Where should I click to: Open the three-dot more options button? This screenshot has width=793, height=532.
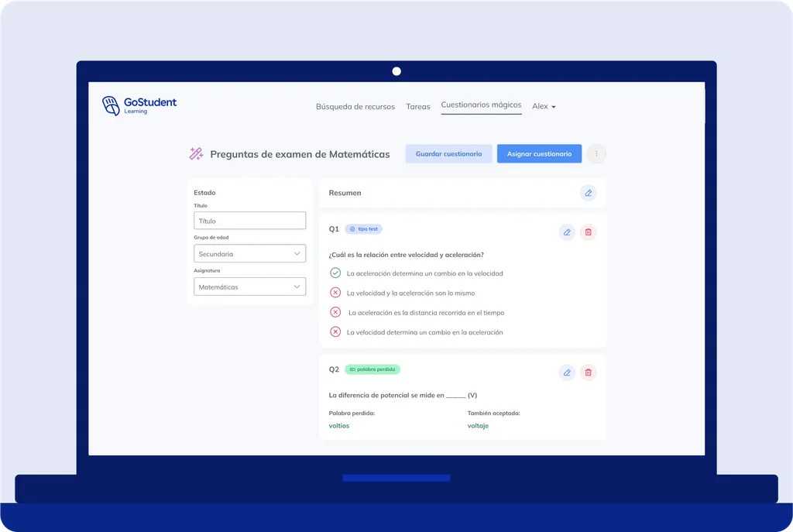(x=596, y=154)
